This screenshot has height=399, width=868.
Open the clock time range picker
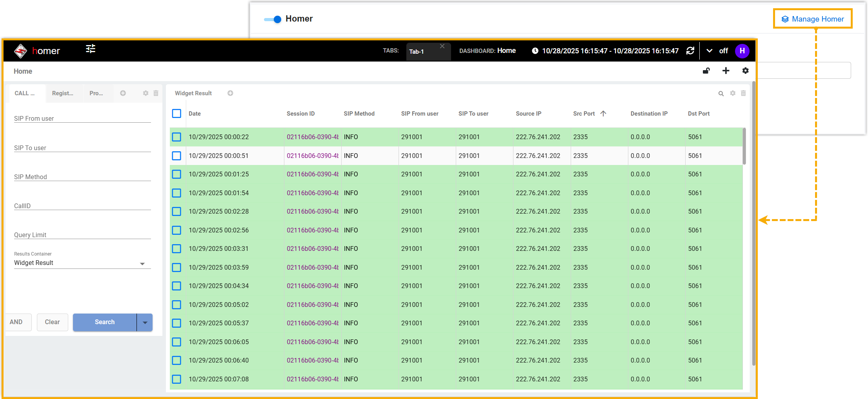coord(535,51)
